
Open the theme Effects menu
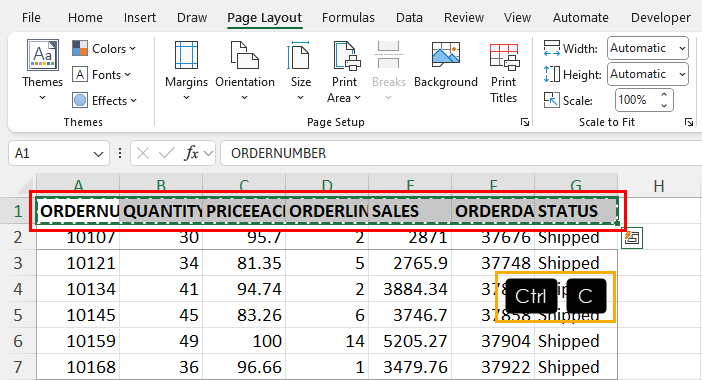click(x=104, y=100)
